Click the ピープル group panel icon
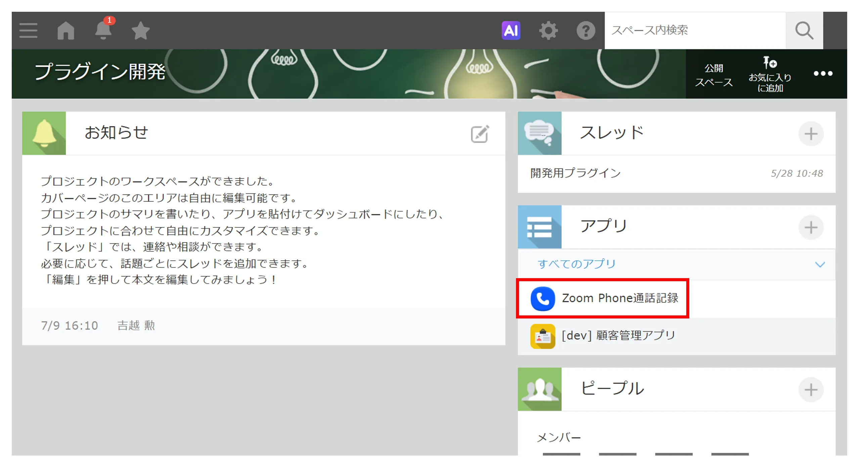 click(x=539, y=389)
